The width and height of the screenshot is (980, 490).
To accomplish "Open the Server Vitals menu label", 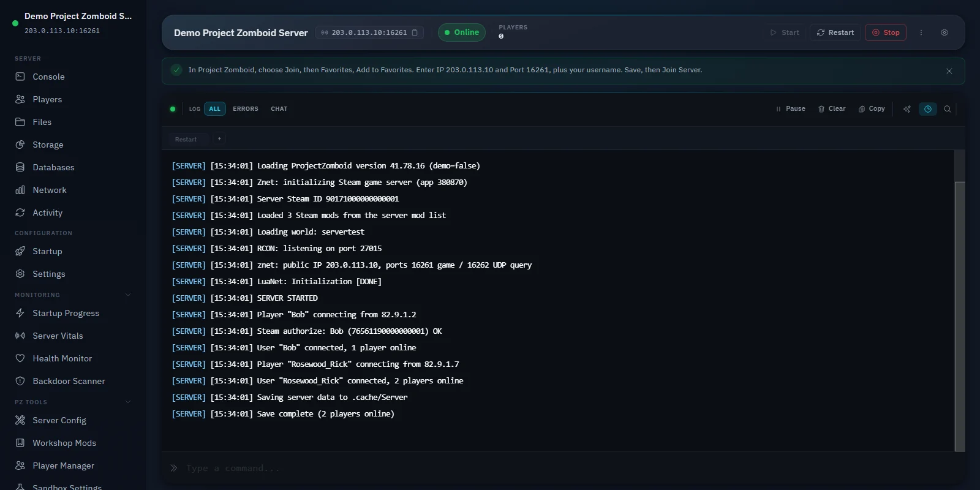I will pos(58,336).
